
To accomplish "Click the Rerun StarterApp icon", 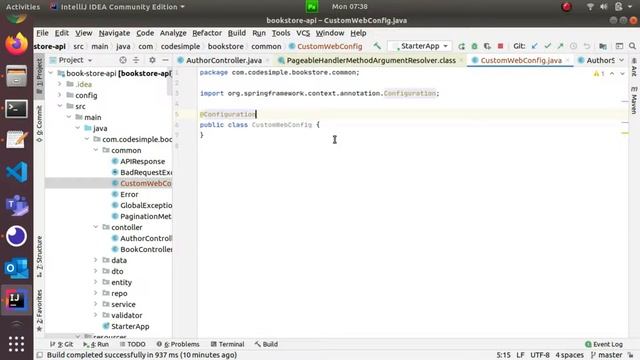I will [x=462, y=46].
